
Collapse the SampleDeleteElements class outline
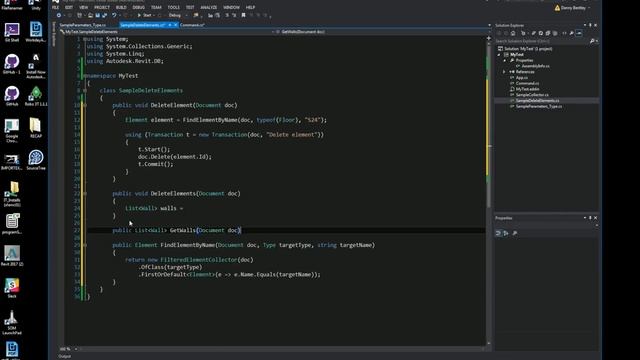pyautogui.click(x=85, y=91)
